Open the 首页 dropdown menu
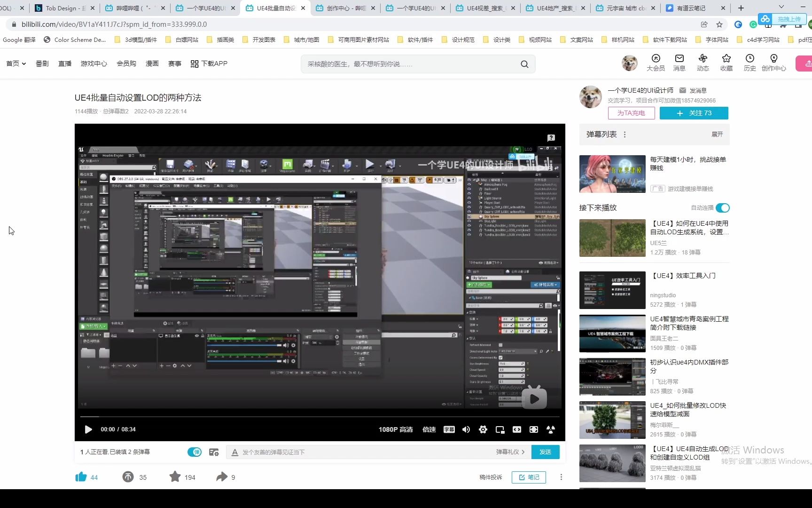 click(x=16, y=63)
